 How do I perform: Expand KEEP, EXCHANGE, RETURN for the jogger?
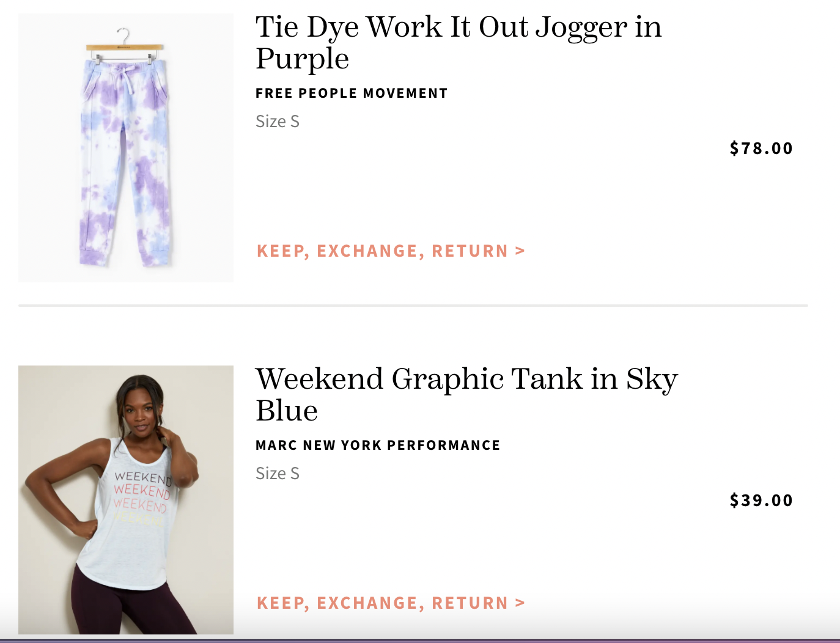point(389,251)
